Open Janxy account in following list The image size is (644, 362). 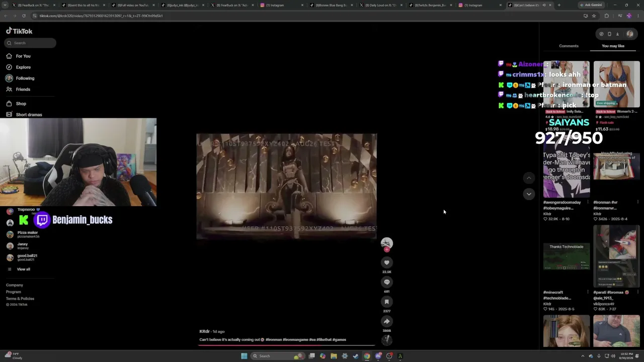[18, 245]
